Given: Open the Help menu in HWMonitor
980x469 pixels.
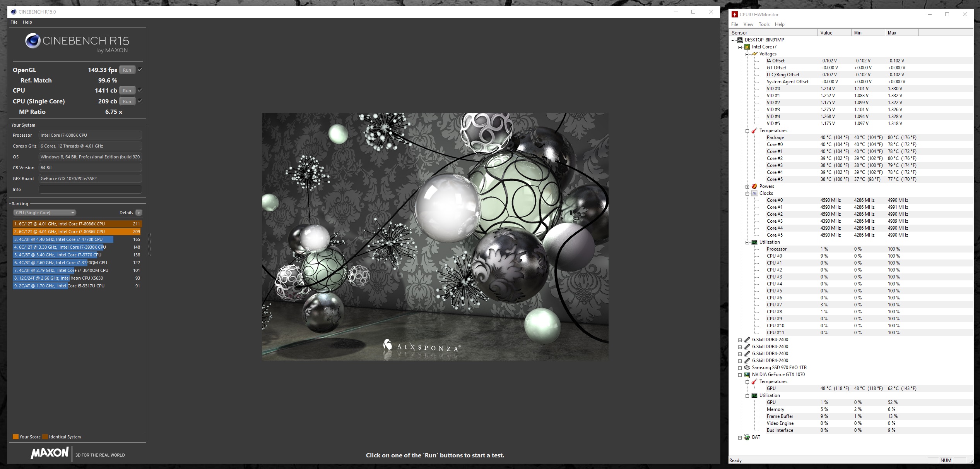Looking at the screenshot, I should [x=780, y=24].
